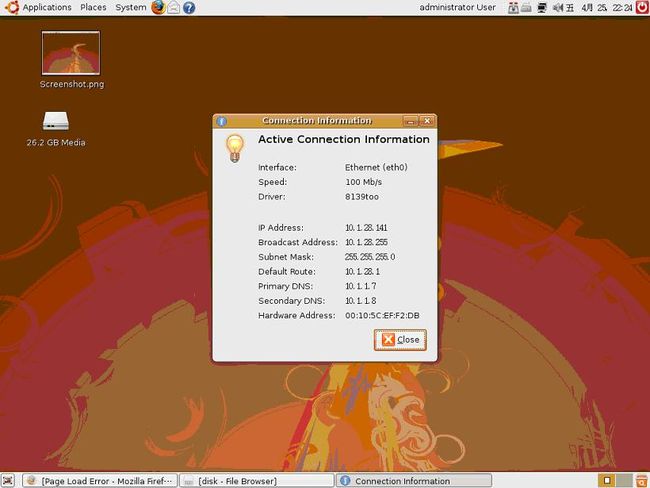
Task: Click the volume speaker icon
Action: pyautogui.click(x=558, y=7)
